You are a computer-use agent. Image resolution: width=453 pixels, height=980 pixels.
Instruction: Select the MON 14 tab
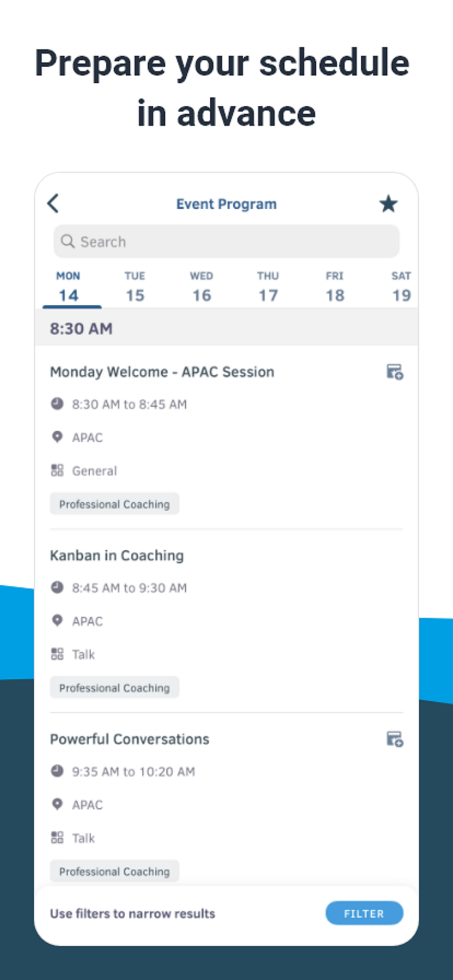click(69, 287)
